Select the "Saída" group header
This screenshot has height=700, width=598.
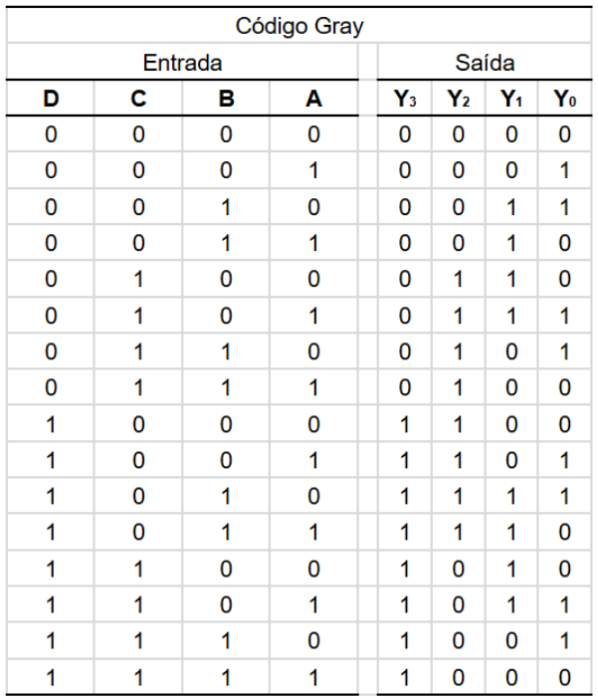pyautogui.click(x=485, y=63)
